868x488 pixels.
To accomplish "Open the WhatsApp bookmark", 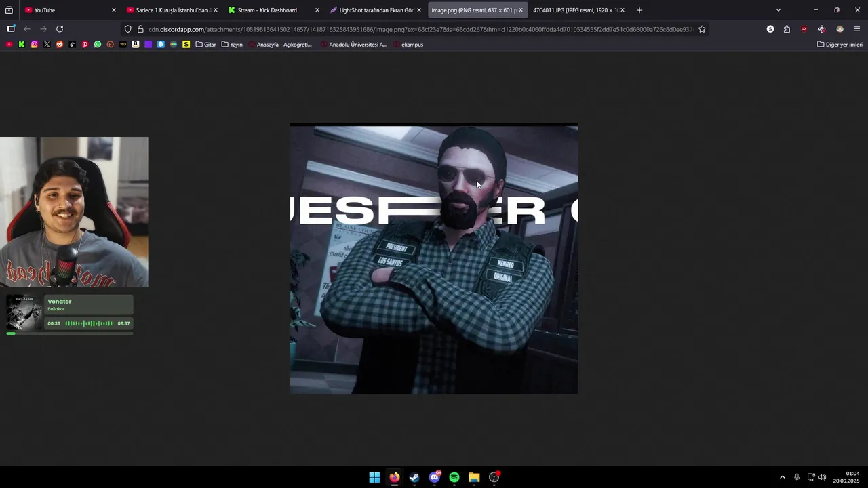I will pos(98,45).
